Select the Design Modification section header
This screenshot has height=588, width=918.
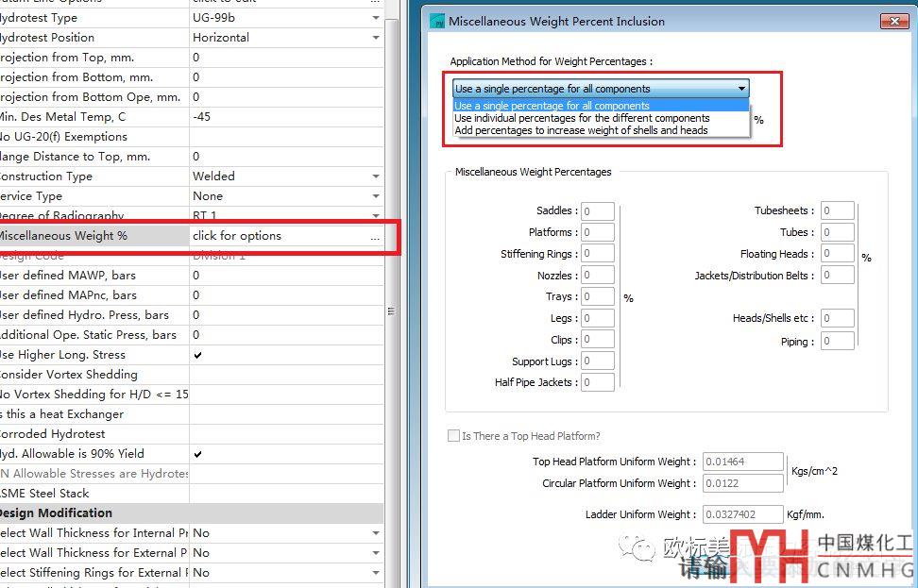(x=192, y=513)
